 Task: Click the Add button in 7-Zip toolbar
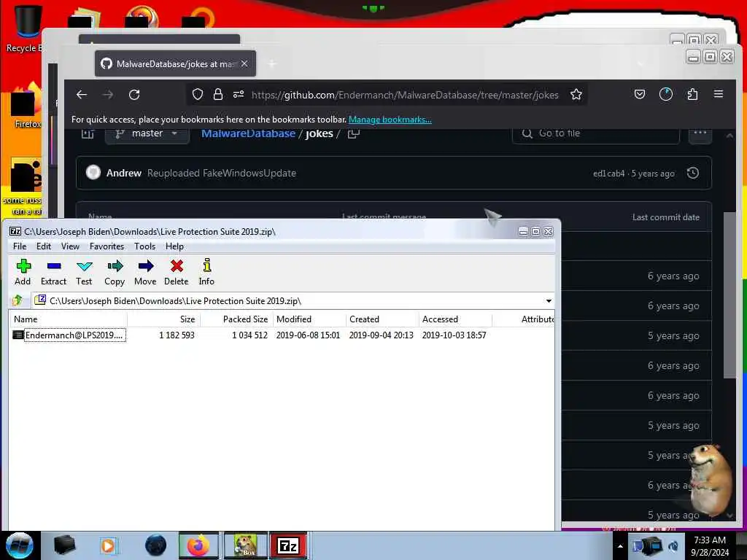23,273
